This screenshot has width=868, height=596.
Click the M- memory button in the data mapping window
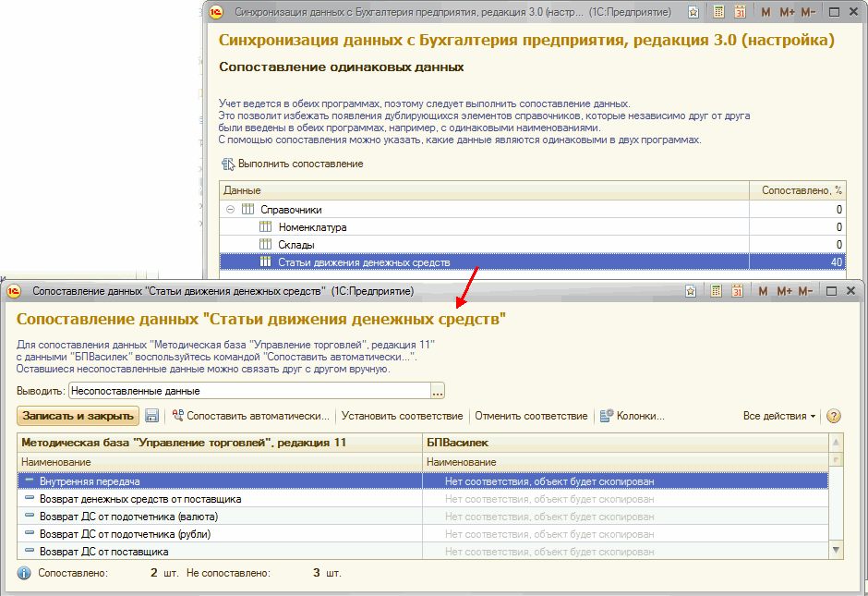click(805, 291)
